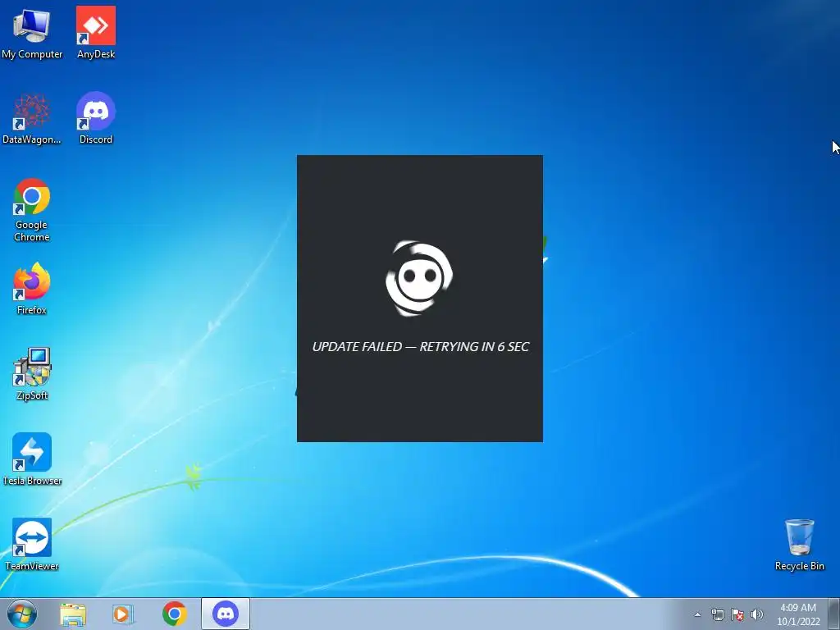Open Windows Explorer from the taskbar
840x630 pixels.
73,614
